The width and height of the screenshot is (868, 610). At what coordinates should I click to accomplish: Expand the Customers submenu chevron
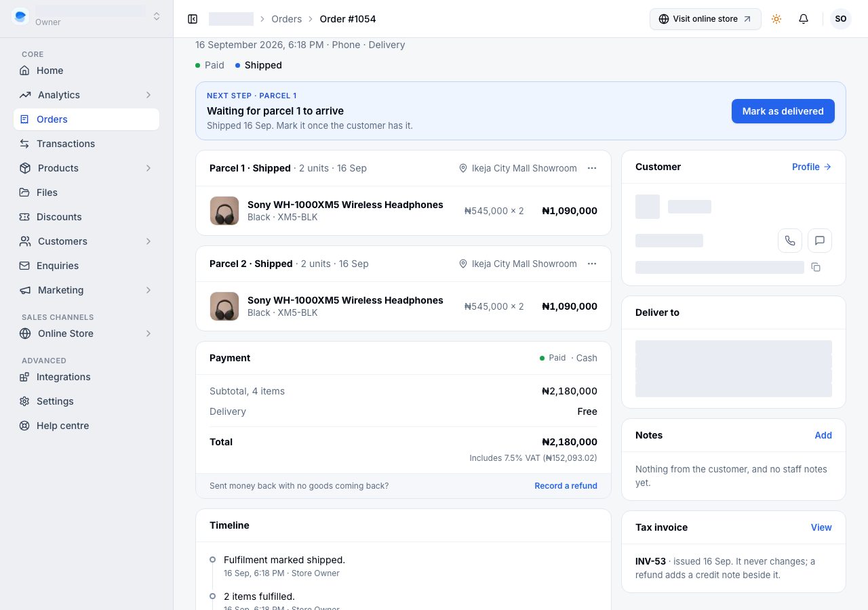(x=148, y=241)
